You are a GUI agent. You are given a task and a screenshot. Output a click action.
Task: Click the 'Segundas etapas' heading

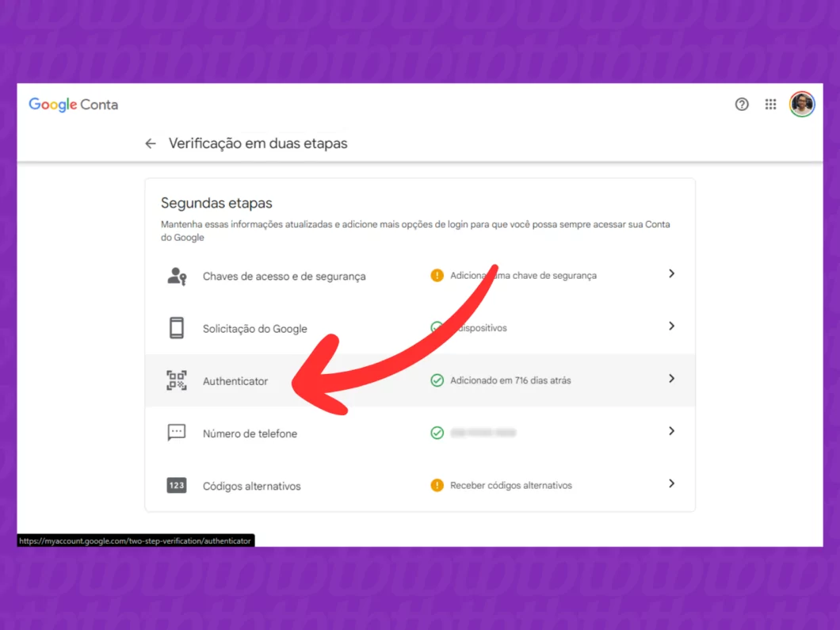216,203
